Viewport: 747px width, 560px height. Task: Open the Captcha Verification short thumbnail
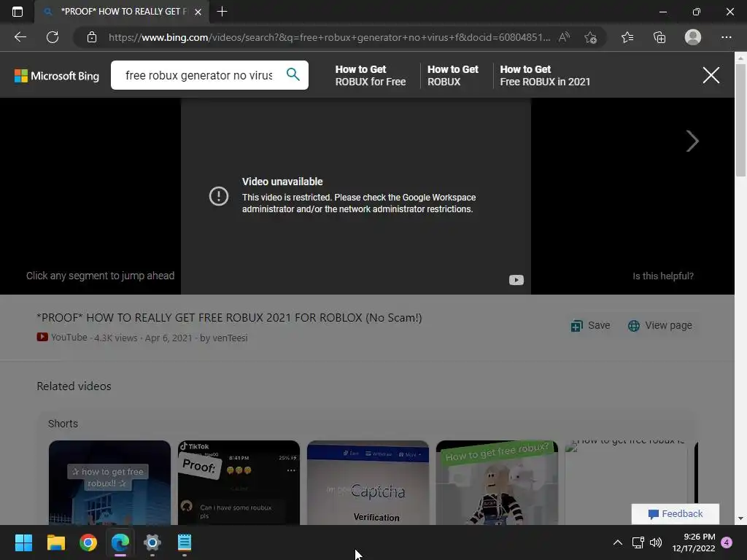[x=368, y=483]
